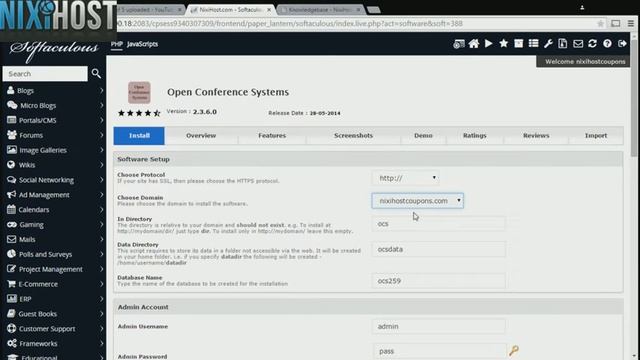This screenshot has height=360, width=640.
Task: Open the Import tab
Action: tap(596, 136)
